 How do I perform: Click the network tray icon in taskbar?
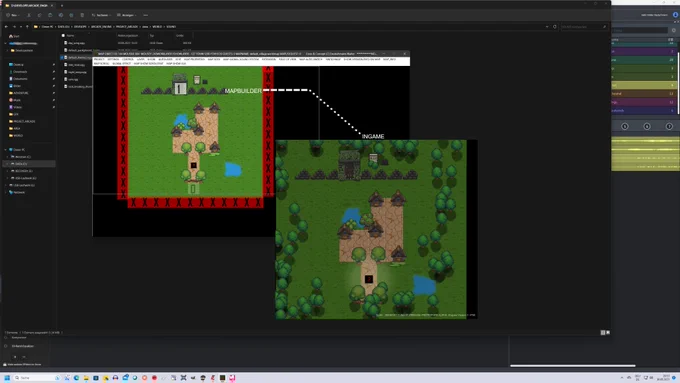pos(646,378)
